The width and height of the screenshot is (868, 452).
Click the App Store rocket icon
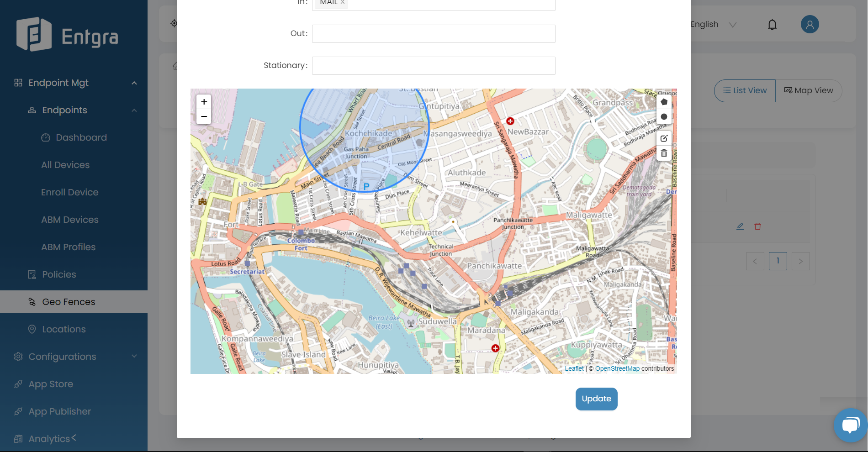[18, 384]
